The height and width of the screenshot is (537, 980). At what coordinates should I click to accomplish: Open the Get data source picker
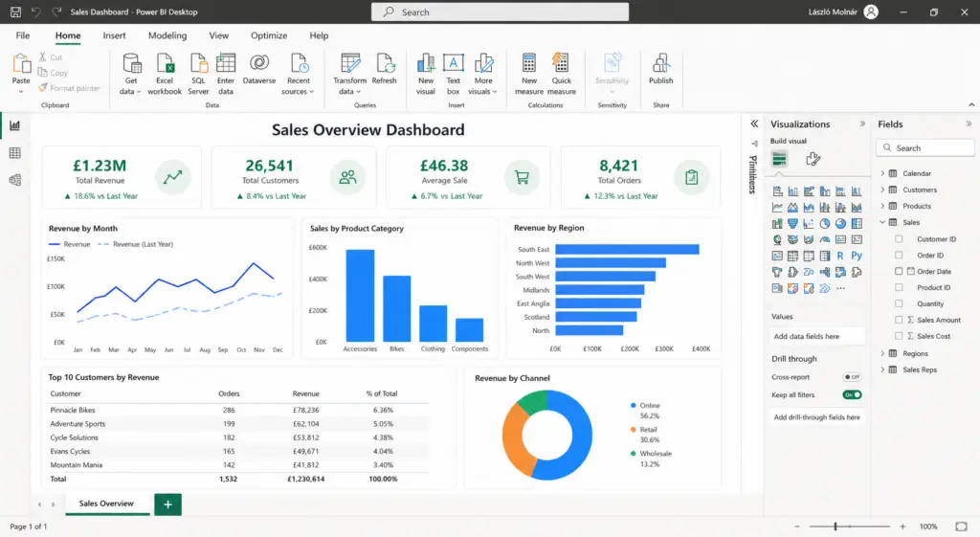click(x=130, y=74)
